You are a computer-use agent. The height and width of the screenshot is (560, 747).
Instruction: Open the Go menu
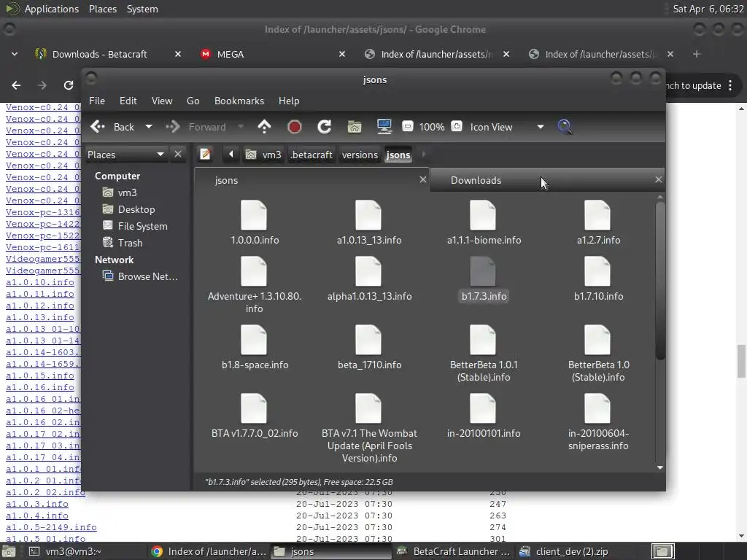point(193,101)
